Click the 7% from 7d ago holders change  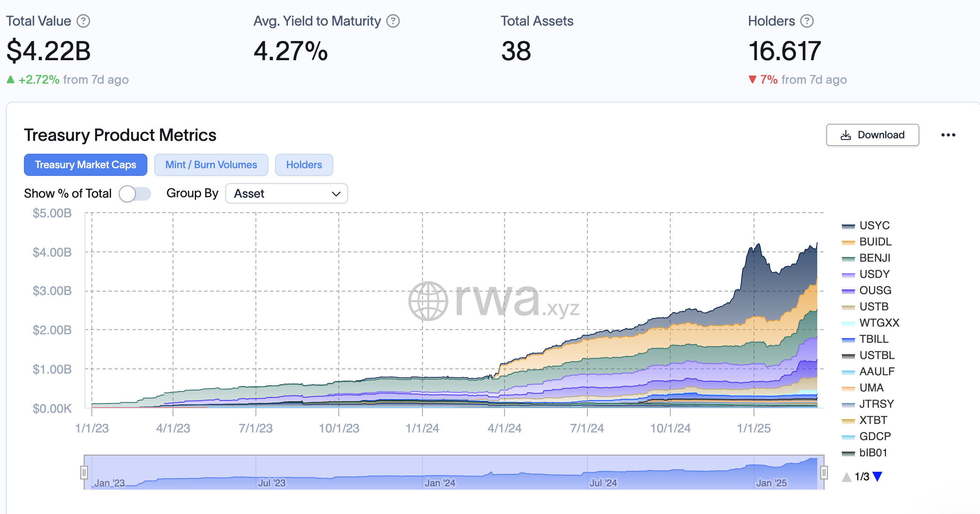coord(798,79)
